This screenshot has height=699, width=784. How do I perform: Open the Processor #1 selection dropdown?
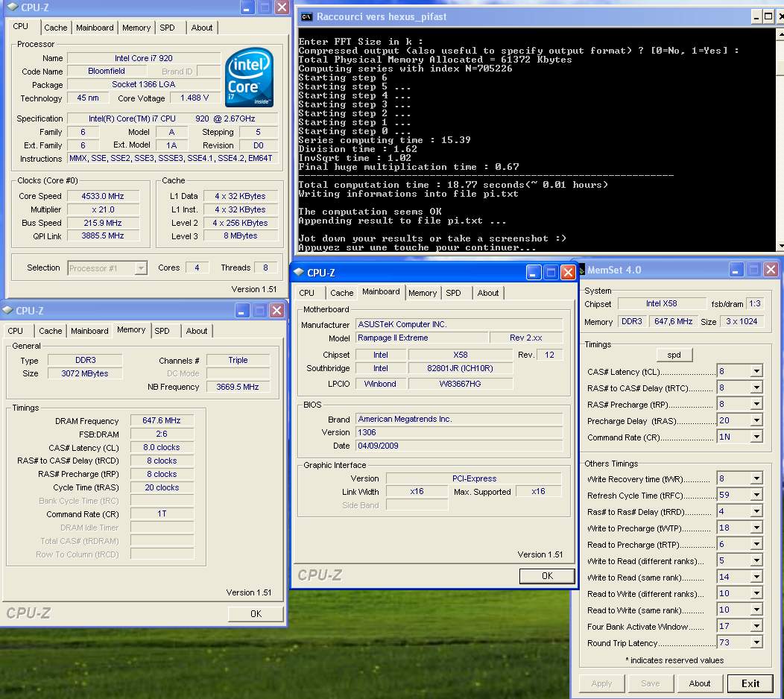(x=141, y=268)
